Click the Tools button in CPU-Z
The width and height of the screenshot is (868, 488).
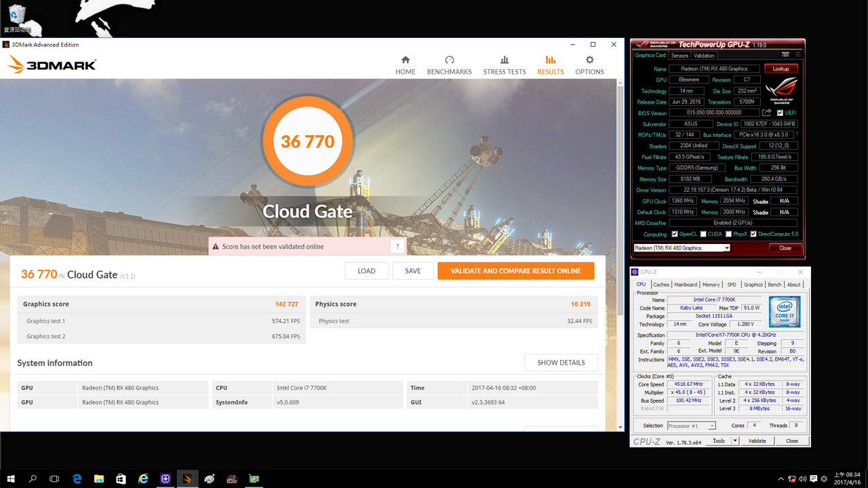(719, 441)
